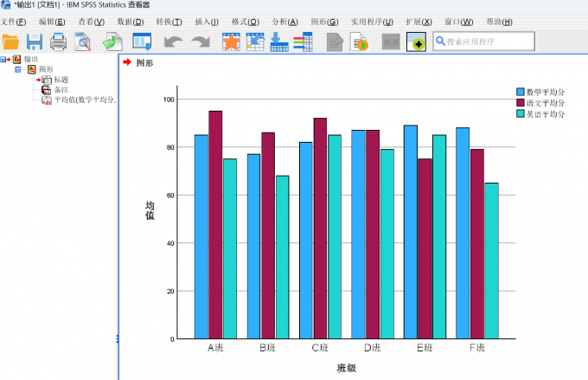The image size is (588, 380).
Task: Click the export output green arrow icon
Action: (112, 42)
